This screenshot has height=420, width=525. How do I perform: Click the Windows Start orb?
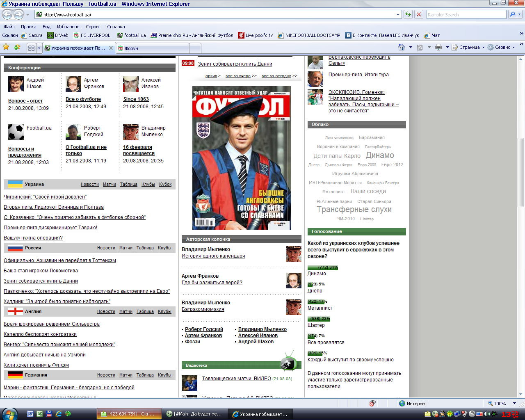pos(10,413)
